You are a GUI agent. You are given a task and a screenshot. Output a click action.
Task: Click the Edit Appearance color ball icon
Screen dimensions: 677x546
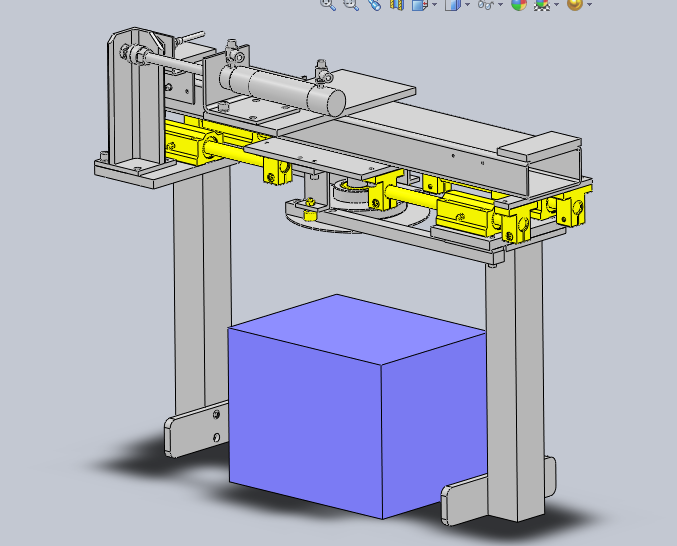click(x=519, y=4)
